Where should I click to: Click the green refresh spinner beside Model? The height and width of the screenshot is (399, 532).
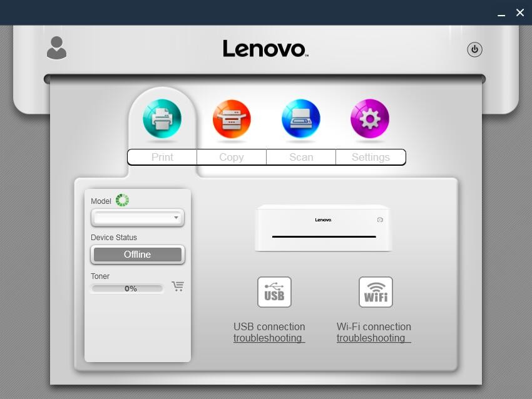[x=122, y=200]
